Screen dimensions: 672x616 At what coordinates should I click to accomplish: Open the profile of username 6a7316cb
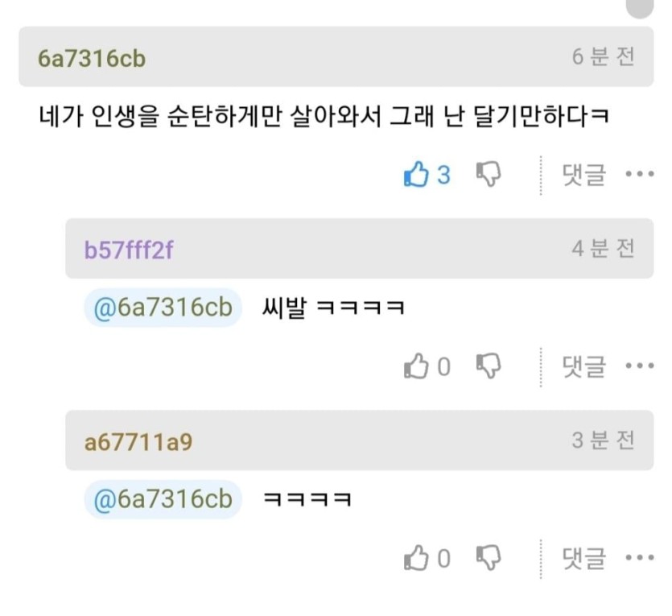pyautogui.click(x=92, y=58)
